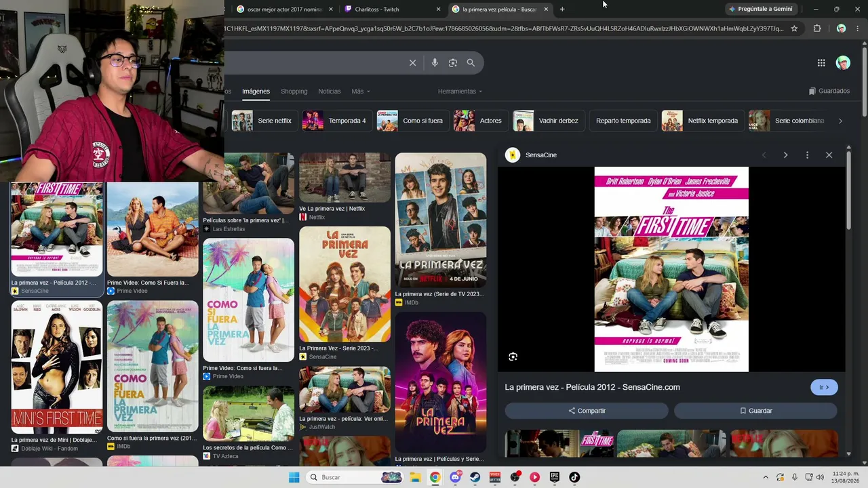Click the taskbar Buscar search box
The width and height of the screenshot is (868, 488).
click(353, 477)
